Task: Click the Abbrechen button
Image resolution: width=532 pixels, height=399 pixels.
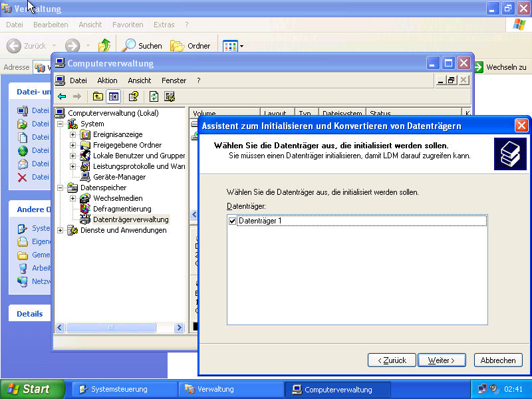Action: 497,360
